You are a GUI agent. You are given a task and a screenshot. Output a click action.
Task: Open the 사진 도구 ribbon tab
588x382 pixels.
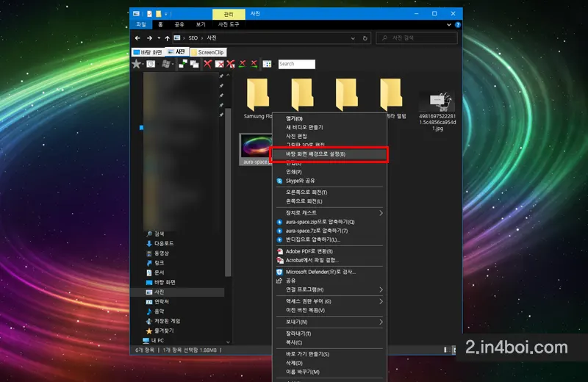click(x=229, y=24)
